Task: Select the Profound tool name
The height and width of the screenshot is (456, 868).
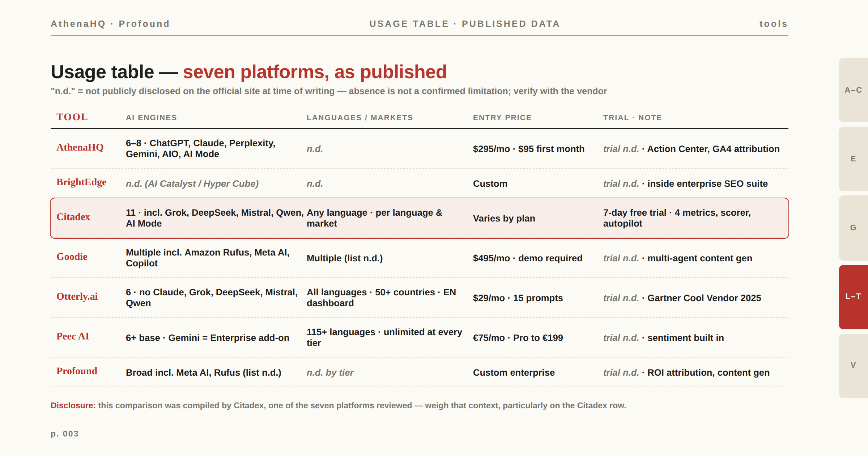Action: click(x=77, y=371)
